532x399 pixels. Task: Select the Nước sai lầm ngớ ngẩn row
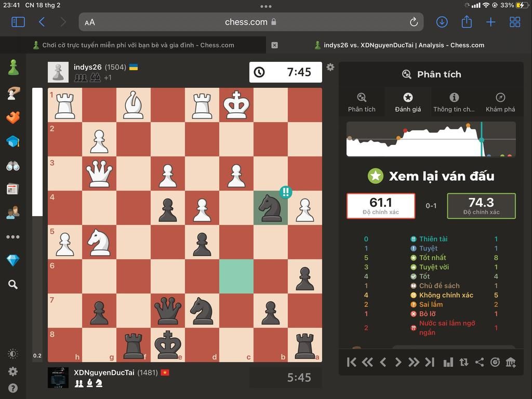tap(431, 328)
